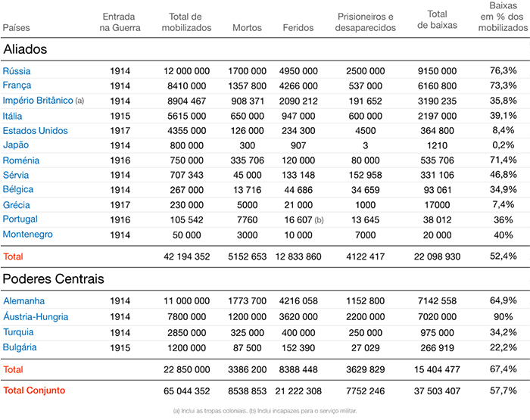Viewport: 530px width, 420px height.
Task: Click the Total Conjunto row label
Action: pos(34,390)
